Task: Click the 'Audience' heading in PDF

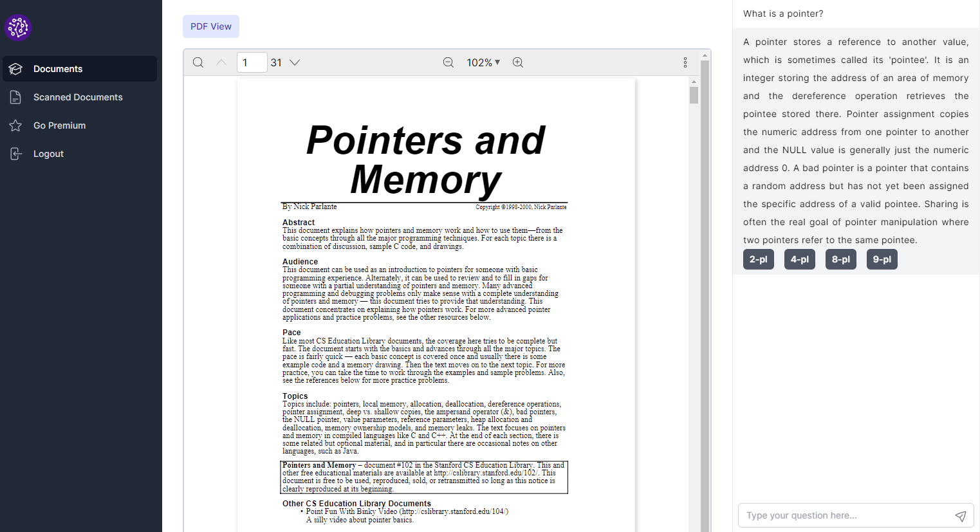Action: click(300, 262)
